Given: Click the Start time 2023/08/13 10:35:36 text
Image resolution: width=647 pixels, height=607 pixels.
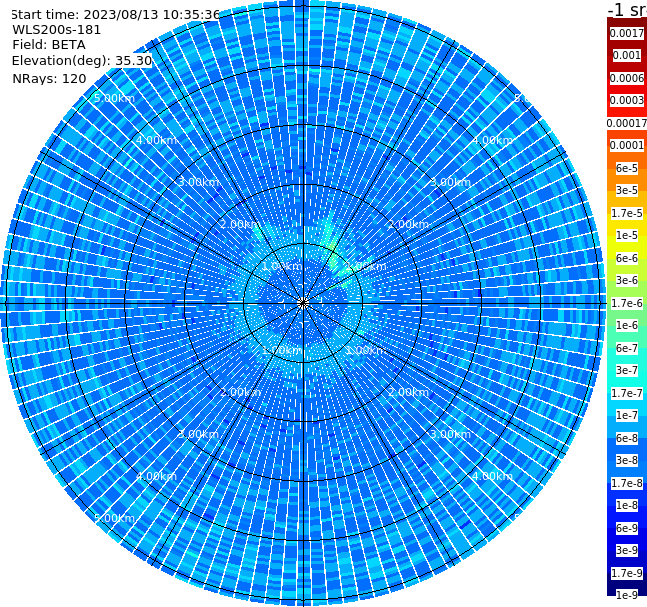Looking at the screenshot, I should coord(115,15).
